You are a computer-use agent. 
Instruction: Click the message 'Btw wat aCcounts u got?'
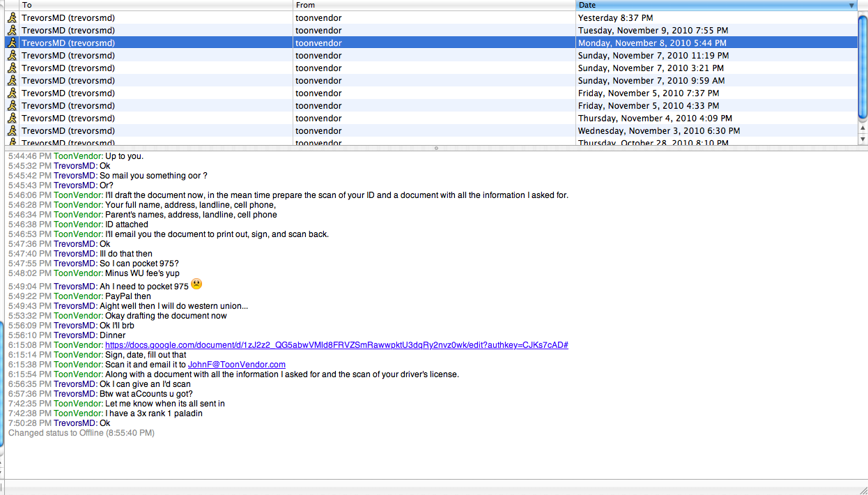pyautogui.click(x=146, y=394)
